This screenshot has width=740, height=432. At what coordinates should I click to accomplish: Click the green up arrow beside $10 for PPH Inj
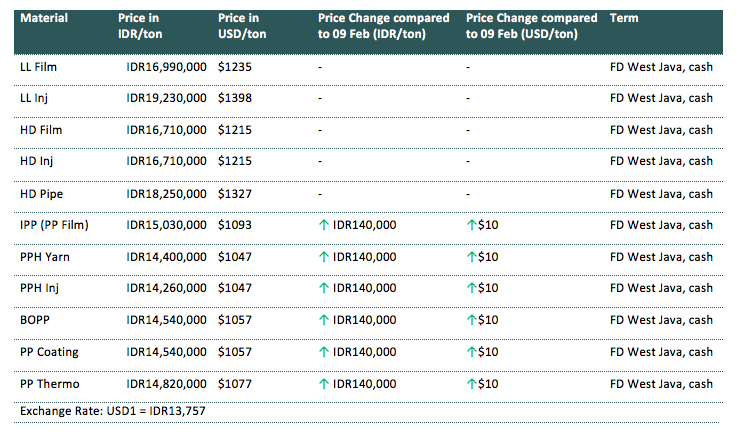472,289
